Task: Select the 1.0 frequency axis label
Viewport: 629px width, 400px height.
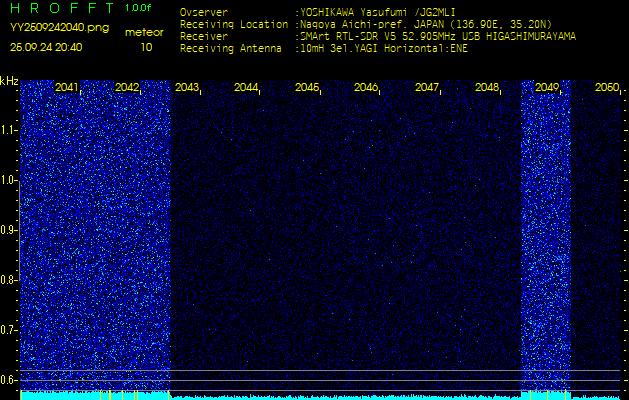Action: click(x=8, y=181)
